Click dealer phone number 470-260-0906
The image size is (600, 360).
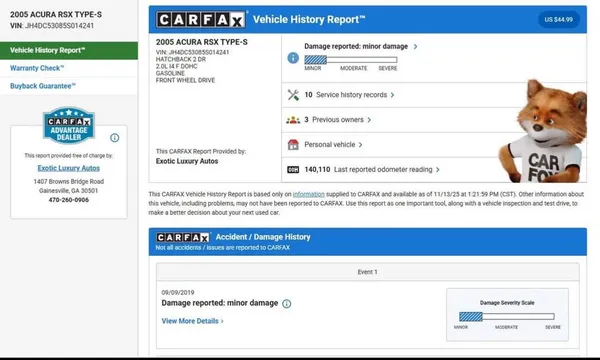68,200
